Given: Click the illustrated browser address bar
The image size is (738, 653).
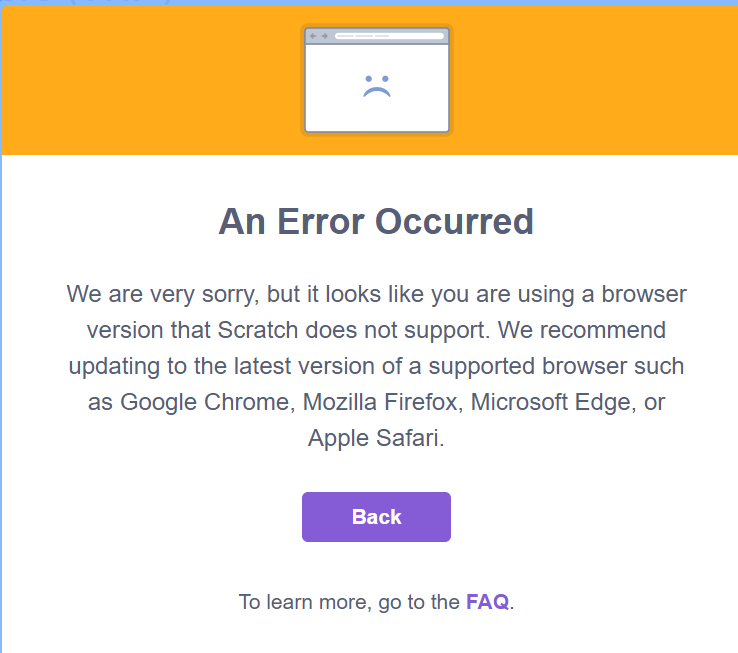Looking at the screenshot, I should coord(388,36).
